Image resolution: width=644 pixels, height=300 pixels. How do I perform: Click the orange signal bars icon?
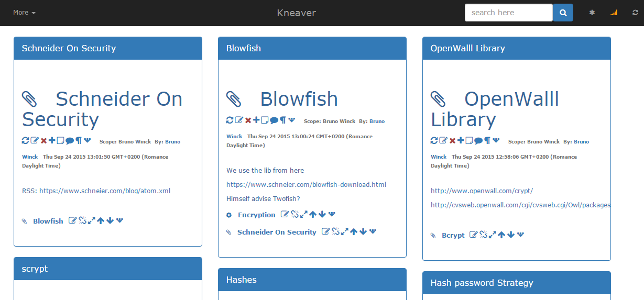pyautogui.click(x=614, y=13)
